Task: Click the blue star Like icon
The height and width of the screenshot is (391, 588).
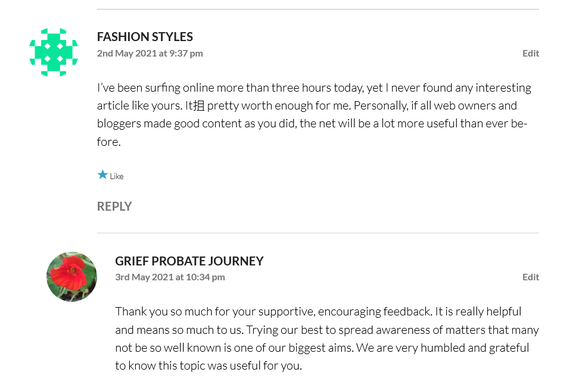Action: coord(102,175)
